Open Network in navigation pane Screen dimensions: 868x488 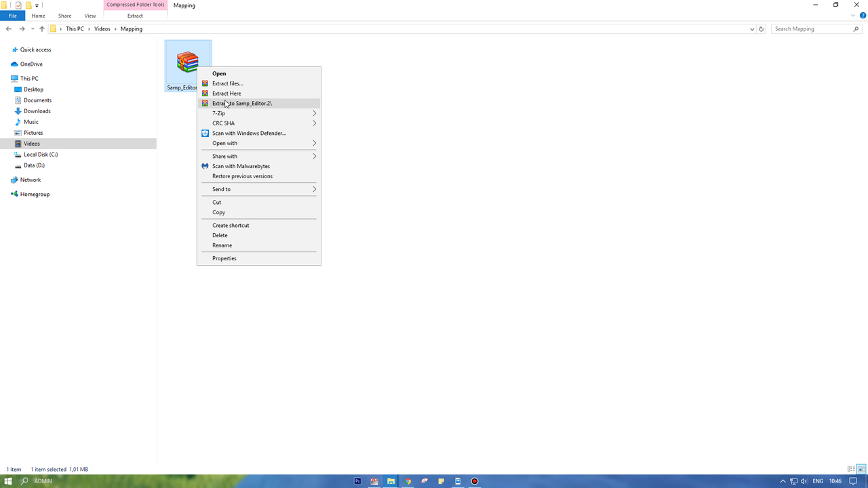(x=31, y=180)
